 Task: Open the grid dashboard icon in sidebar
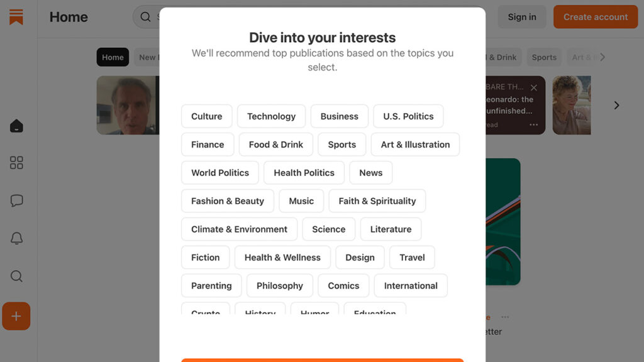pyautogui.click(x=16, y=163)
